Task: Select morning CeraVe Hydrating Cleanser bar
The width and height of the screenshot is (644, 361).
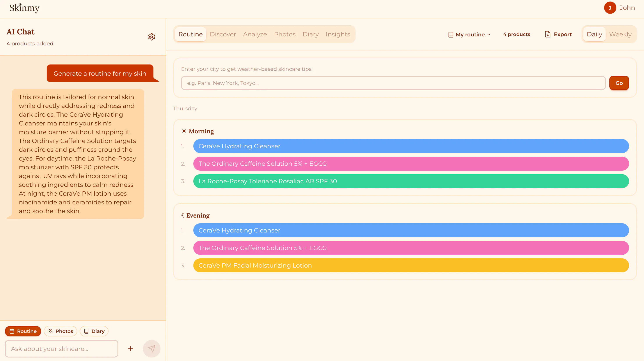Action: coord(411,146)
